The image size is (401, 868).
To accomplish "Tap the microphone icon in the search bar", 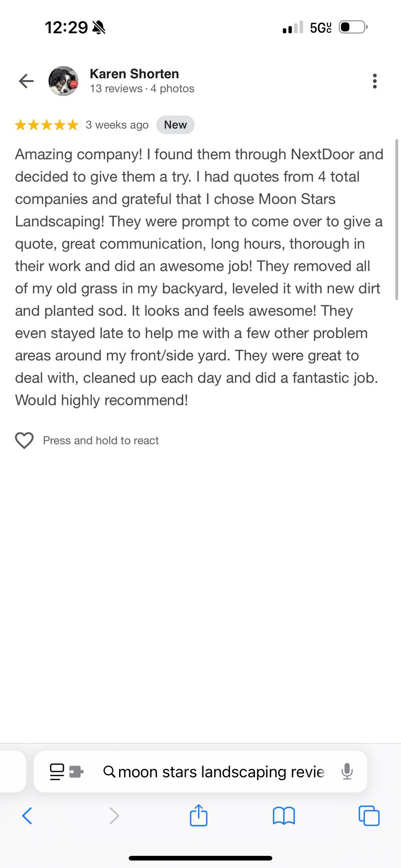I will tap(347, 771).
